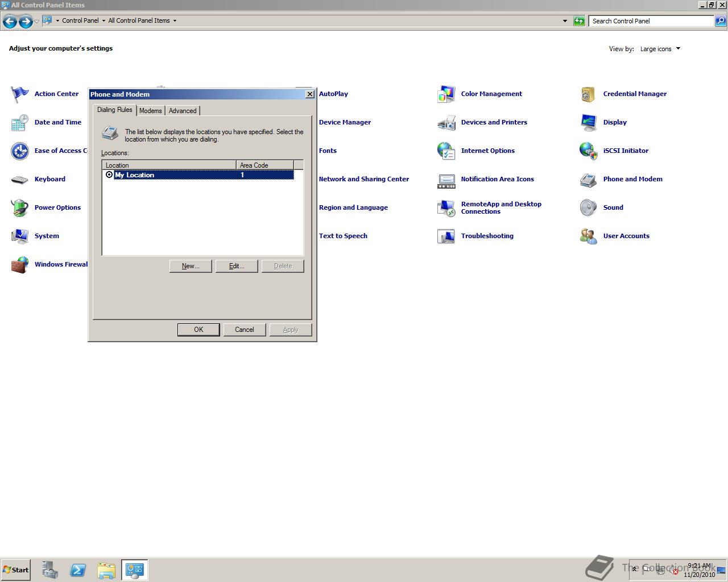Open the address bar history dropdown
The height and width of the screenshot is (582, 728).
[x=565, y=21]
